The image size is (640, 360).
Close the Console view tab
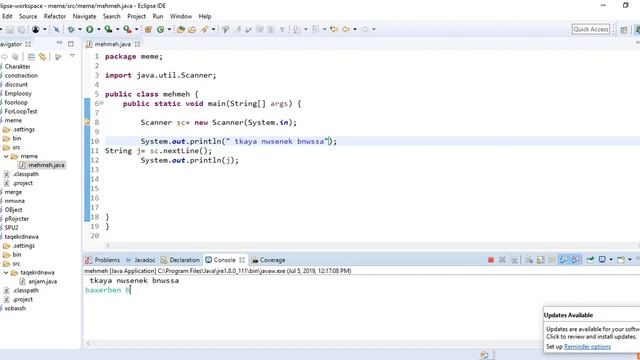(x=242, y=260)
